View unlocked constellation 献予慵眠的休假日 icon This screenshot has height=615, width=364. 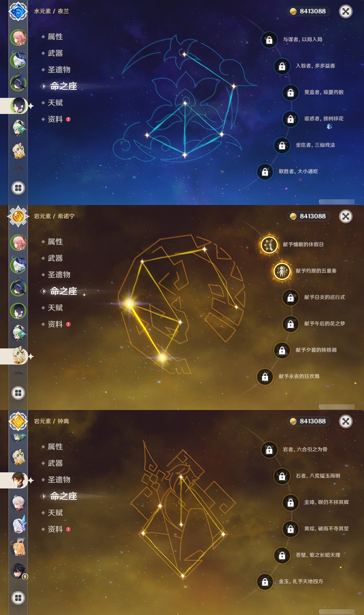[x=269, y=245]
